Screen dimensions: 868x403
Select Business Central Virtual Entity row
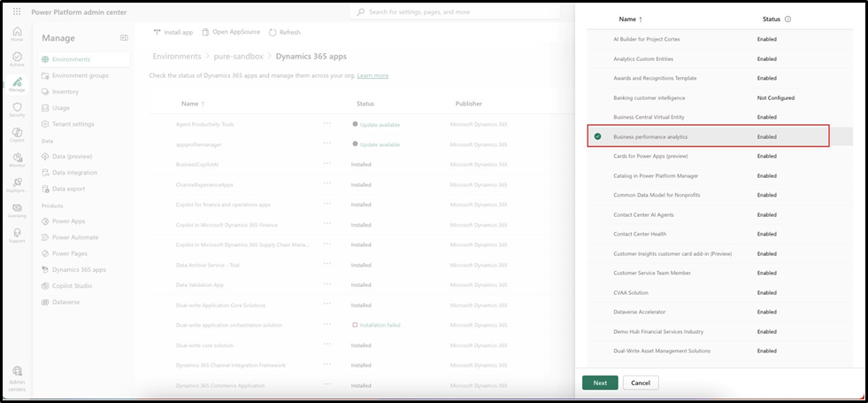click(719, 117)
